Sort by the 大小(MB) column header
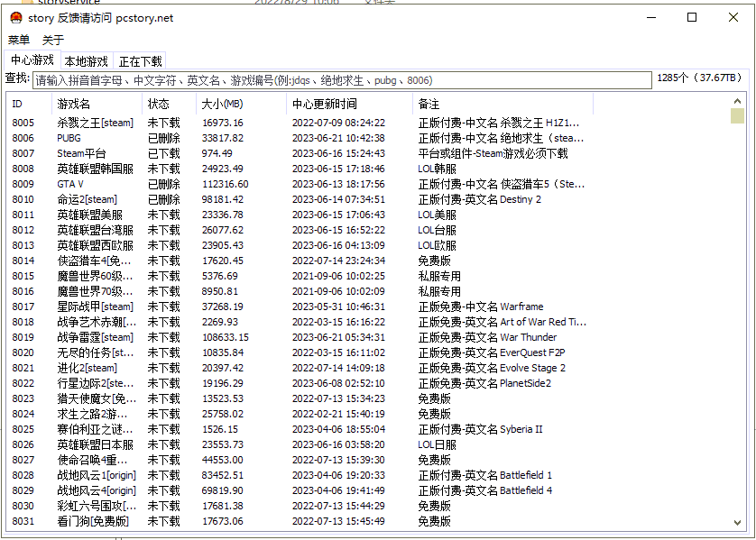Image resolution: width=756 pixels, height=540 pixels. pyautogui.click(x=241, y=104)
